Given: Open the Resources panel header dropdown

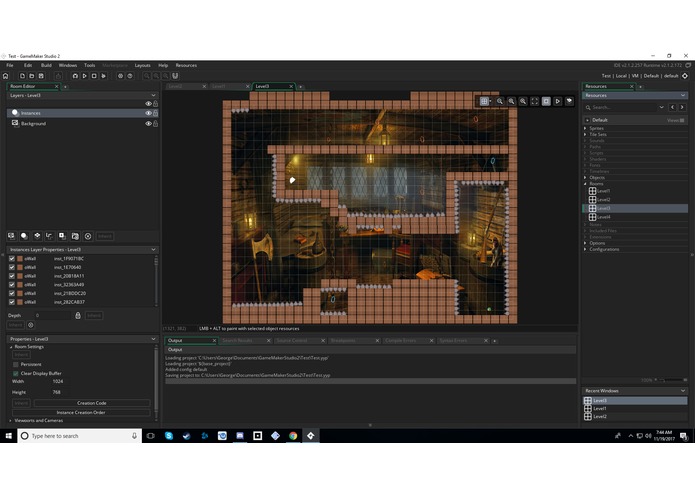Looking at the screenshot, I should click(683, 95).
